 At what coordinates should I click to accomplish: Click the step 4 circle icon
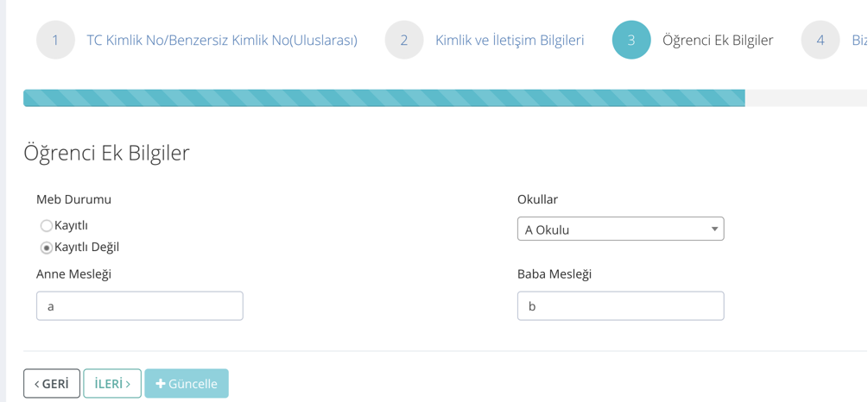[820, 40]
